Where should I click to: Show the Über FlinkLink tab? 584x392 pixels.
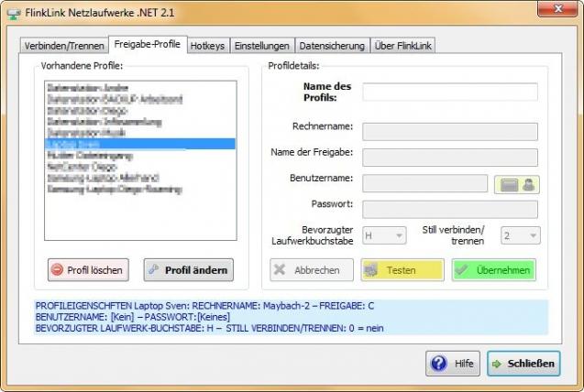tap(403, 46)
